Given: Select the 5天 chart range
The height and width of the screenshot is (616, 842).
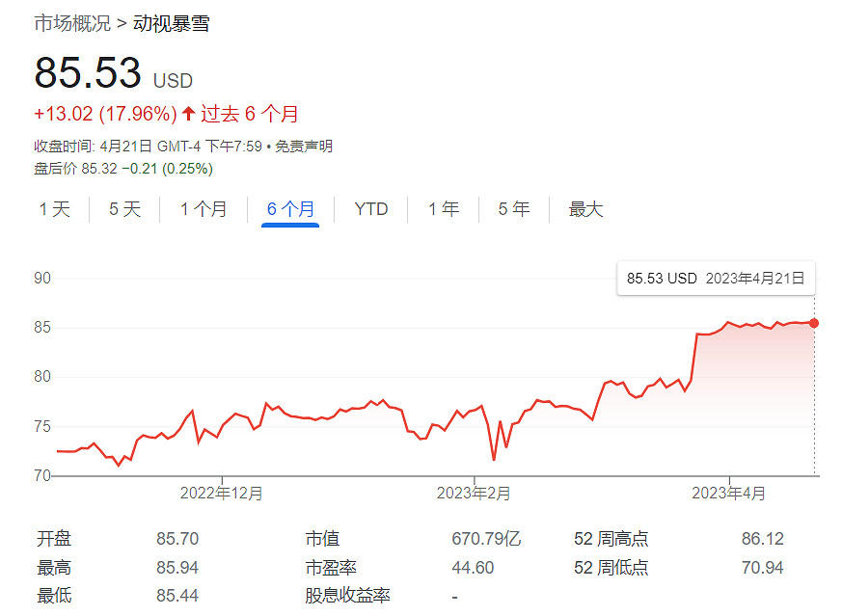Looking at the screenshot, I should coord(123,208).
